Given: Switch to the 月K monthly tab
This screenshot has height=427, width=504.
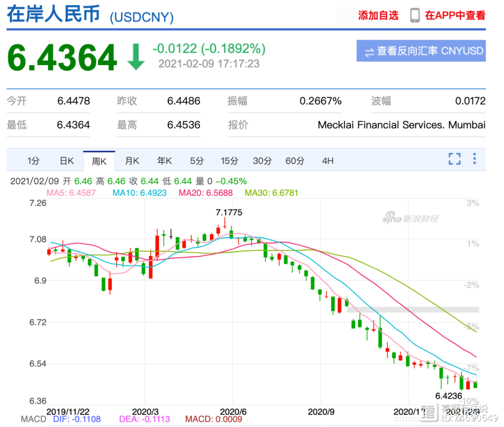Looking at the screenshot, I should coord(132,161).
